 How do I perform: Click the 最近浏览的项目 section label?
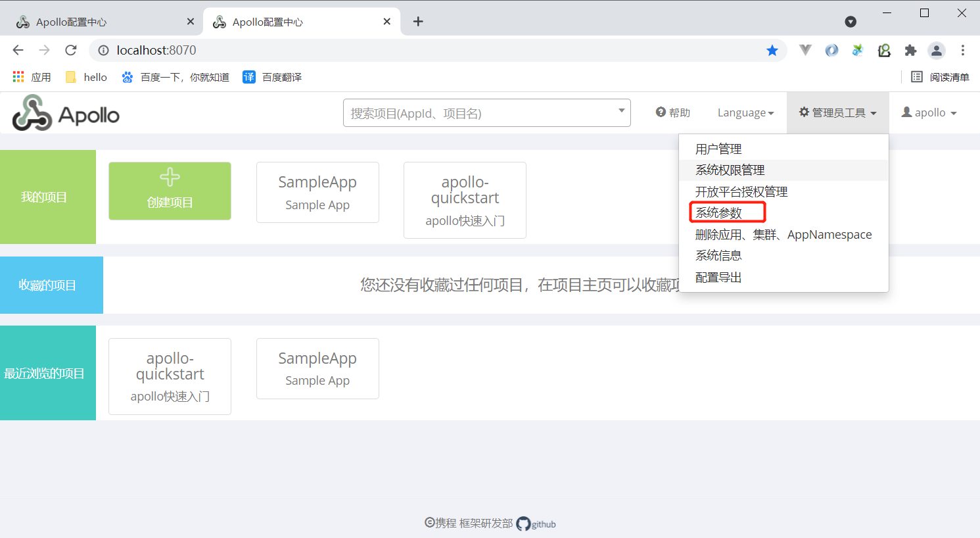(x=44, y=373)
